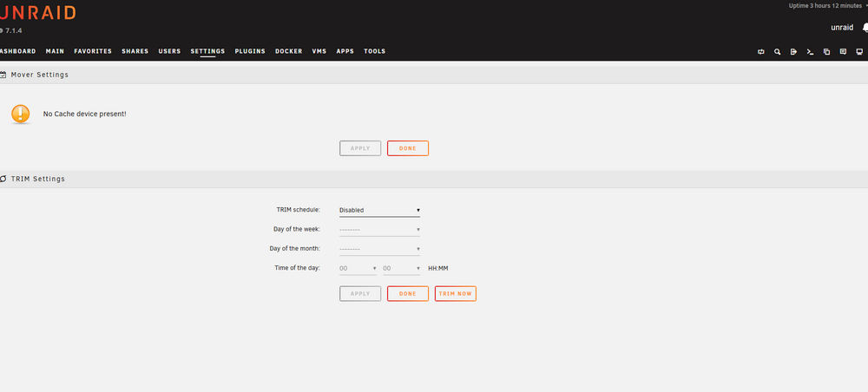Open the TRIM schedule dropdown

pos(380,210)
